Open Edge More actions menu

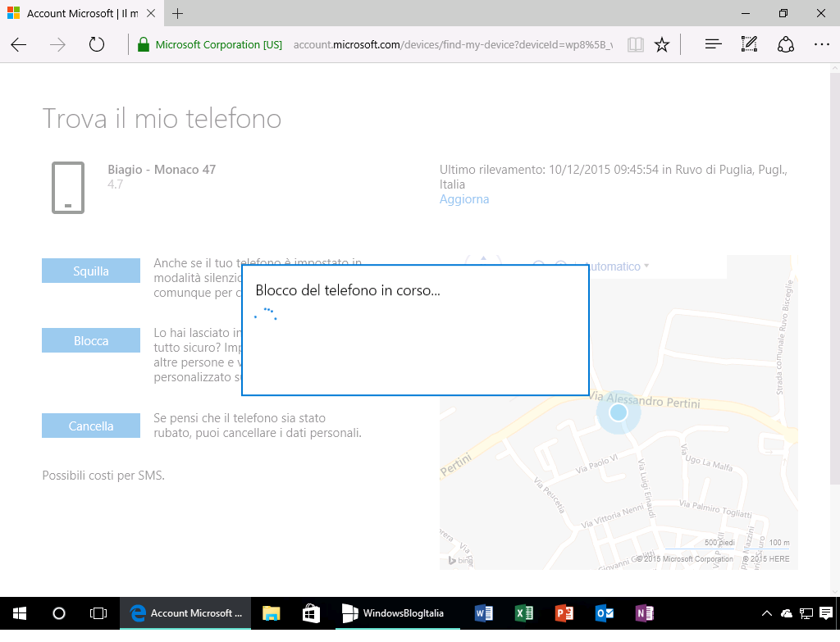[x=821, y=44]
